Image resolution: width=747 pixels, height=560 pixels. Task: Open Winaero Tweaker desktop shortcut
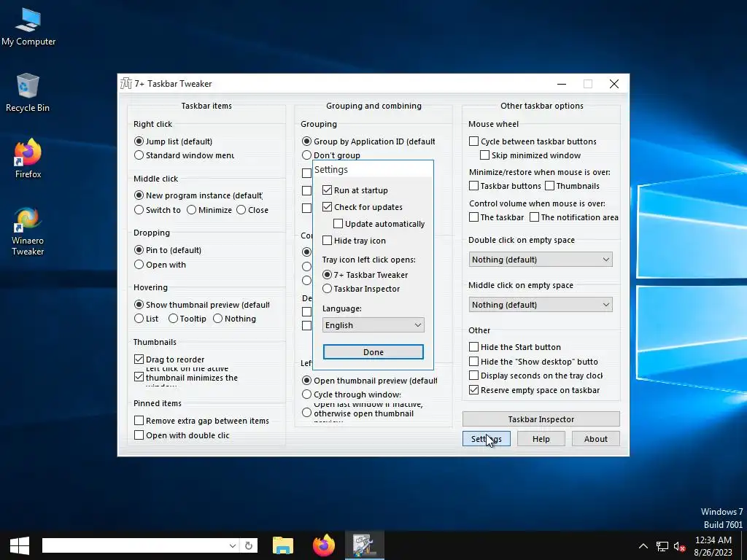pyautogui.click(x=28, y=231)
